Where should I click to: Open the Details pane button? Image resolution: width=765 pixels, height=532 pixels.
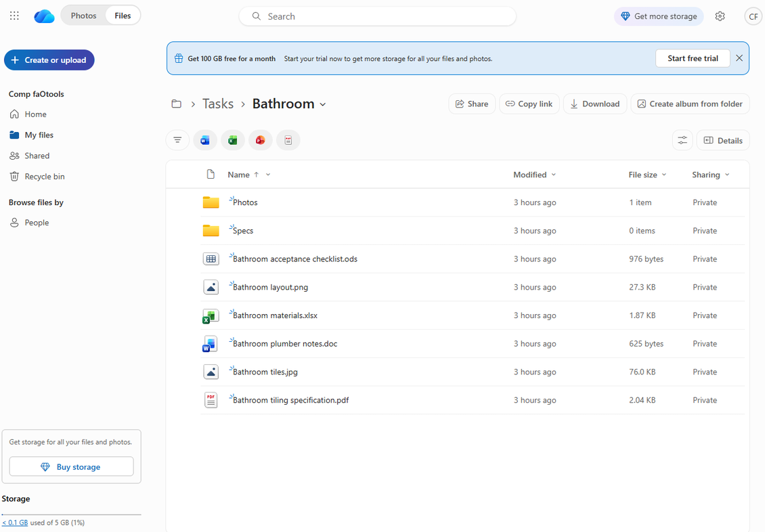point(723,140)
